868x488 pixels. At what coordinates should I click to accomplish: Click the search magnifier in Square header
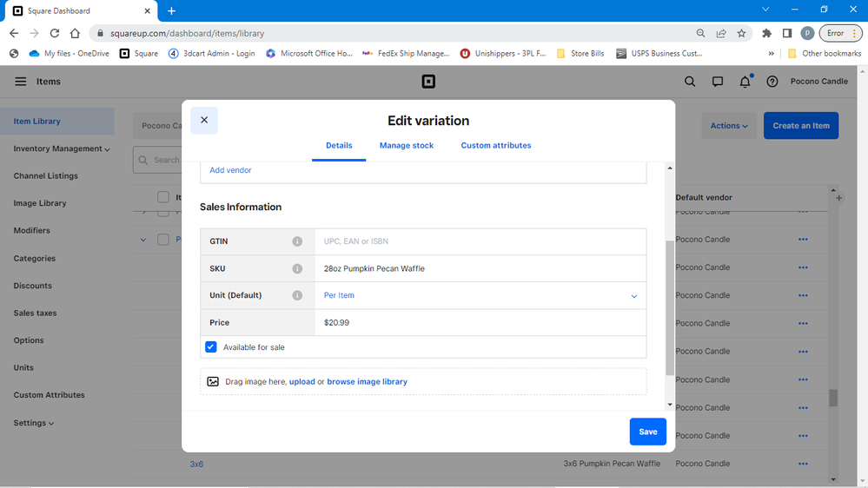pos(690,82)
